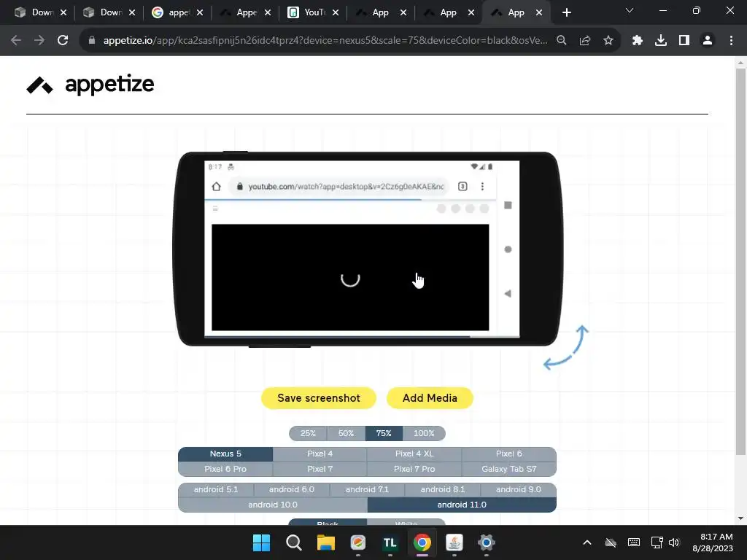
Task: Show hidden system tray icons
Action: (587, 542)
